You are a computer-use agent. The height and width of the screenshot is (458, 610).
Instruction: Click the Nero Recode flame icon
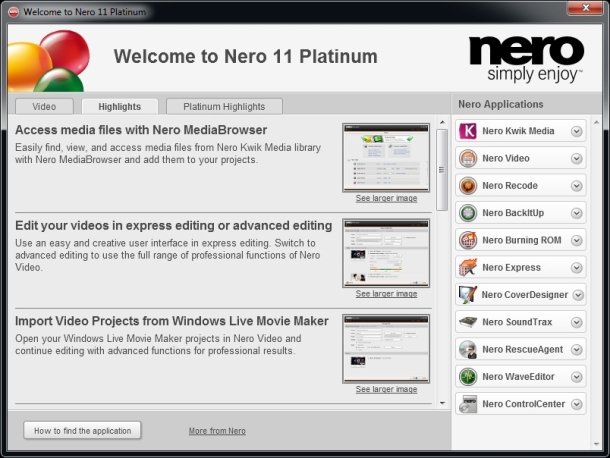(468, 186)
